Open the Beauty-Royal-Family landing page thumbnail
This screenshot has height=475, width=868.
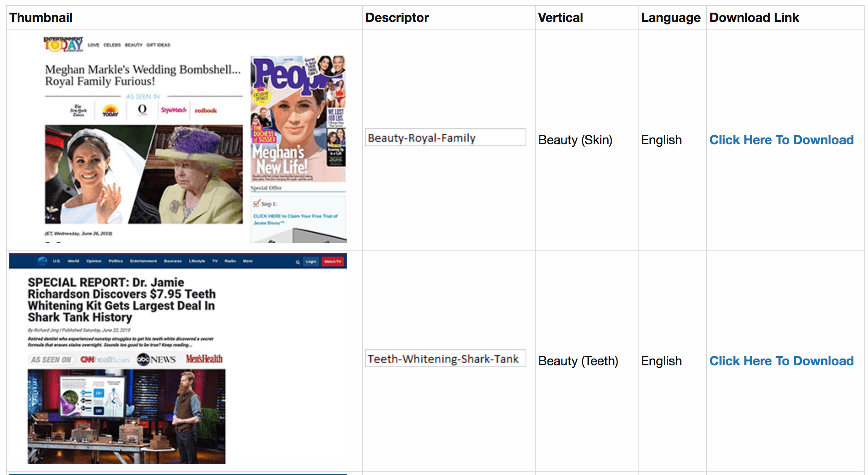178,138
